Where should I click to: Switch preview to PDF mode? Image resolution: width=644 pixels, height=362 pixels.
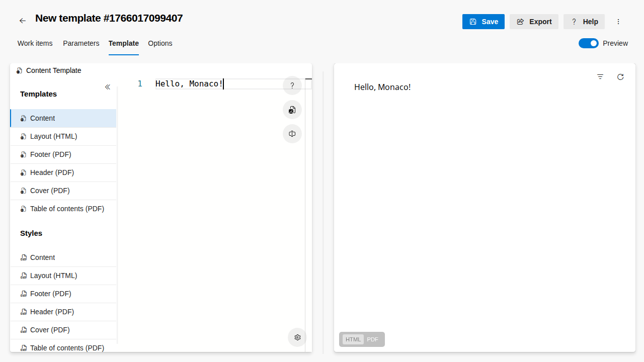pos(372,339)
